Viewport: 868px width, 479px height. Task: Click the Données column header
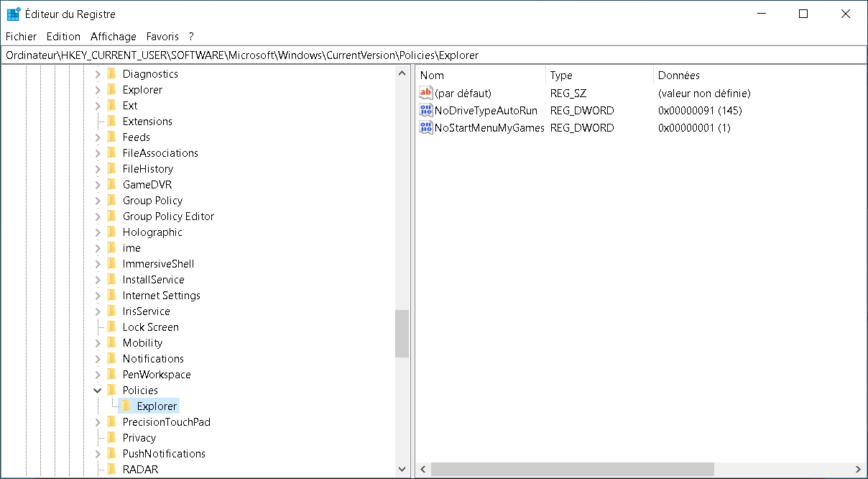[x=760, y=76]
